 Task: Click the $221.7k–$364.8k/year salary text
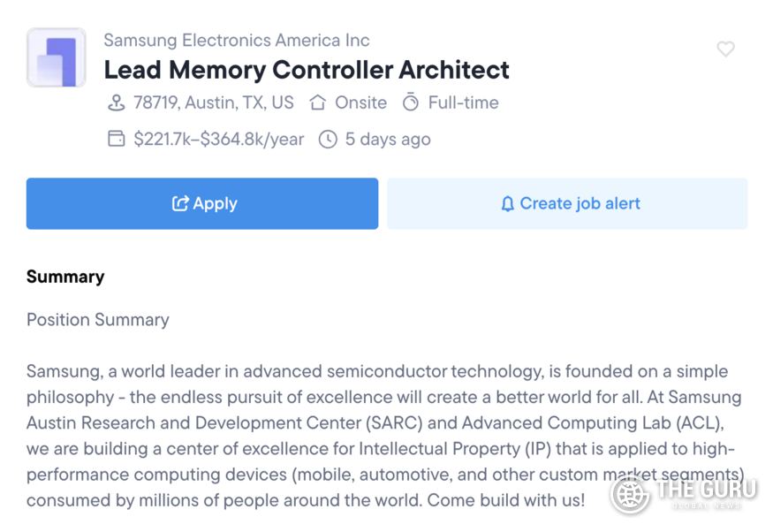(x=219, y=139)
